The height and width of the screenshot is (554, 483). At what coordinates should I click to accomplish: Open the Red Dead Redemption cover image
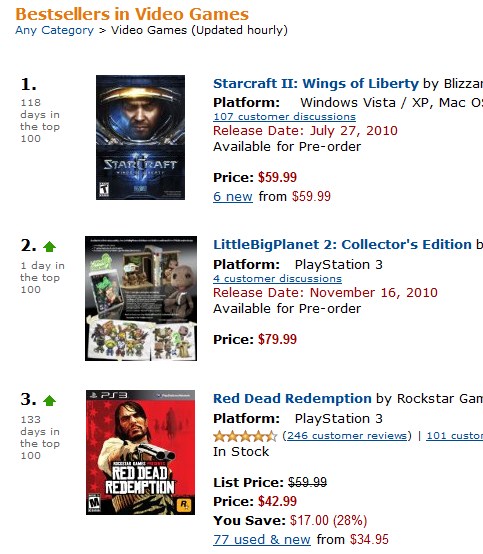140,452
